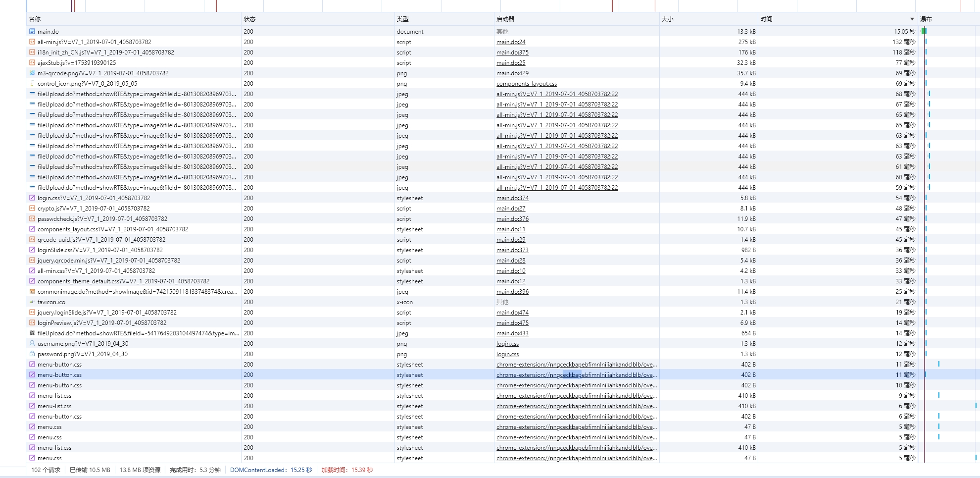Click "102 个请求" in the status bar

[x=46, y=470]
